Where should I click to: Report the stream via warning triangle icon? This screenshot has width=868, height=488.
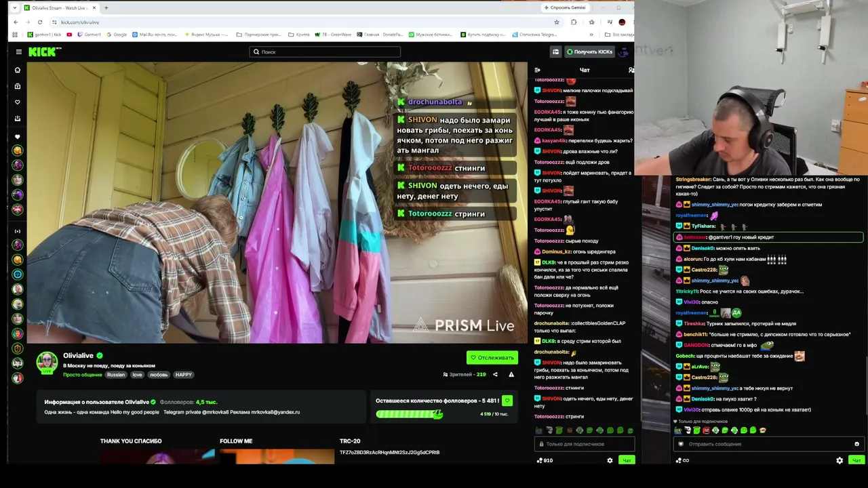[511, 374]
